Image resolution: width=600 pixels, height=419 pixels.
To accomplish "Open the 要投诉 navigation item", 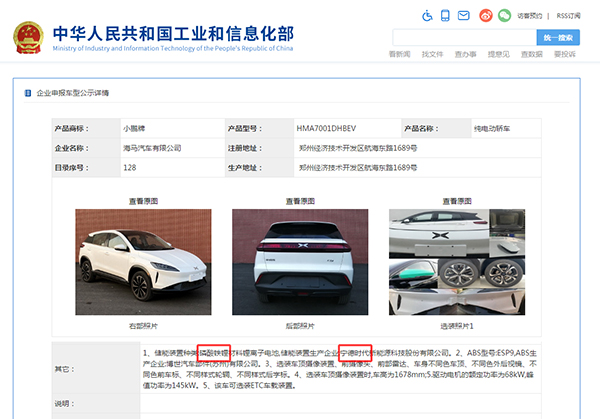I will (565, 54).
